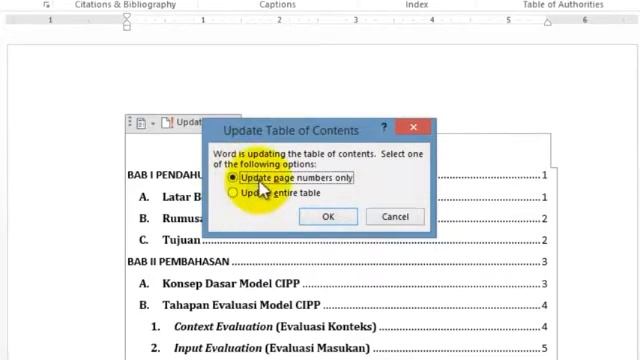The height and width of the screenshot is (360, 640).
Task: Open TOC entry Input Evaluation (Evaluasi Masukan)
Action: pyautogui.click(x=349, y=348)
